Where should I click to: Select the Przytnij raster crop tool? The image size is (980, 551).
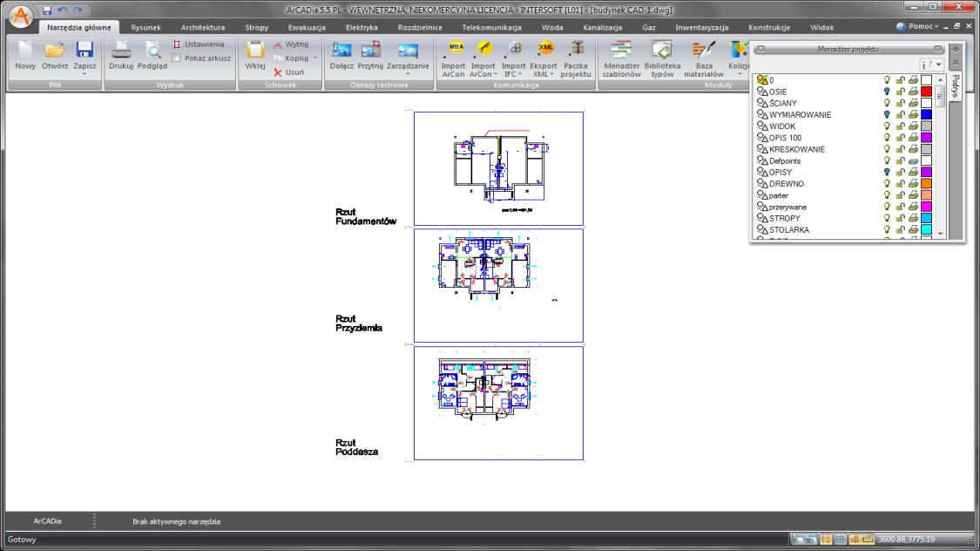[370, 55]
